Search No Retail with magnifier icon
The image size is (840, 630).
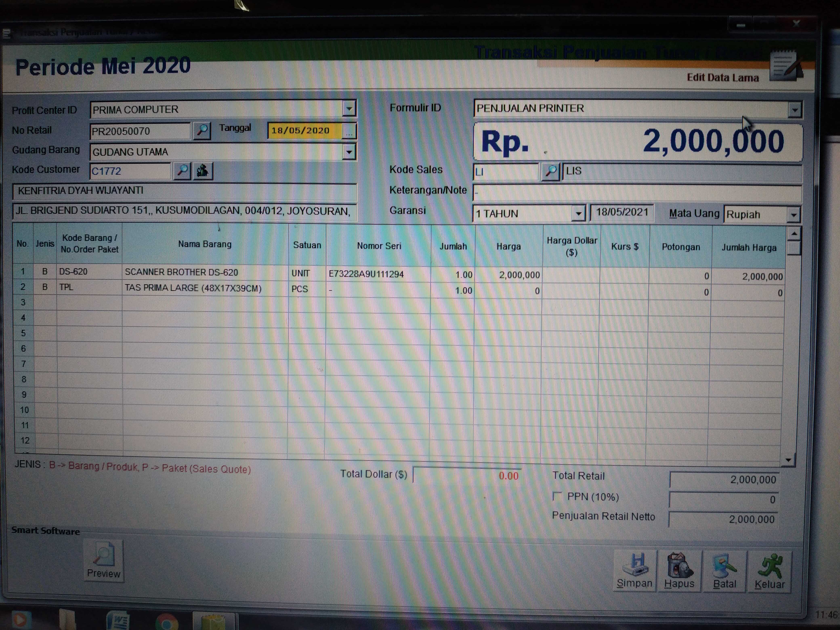202,131
